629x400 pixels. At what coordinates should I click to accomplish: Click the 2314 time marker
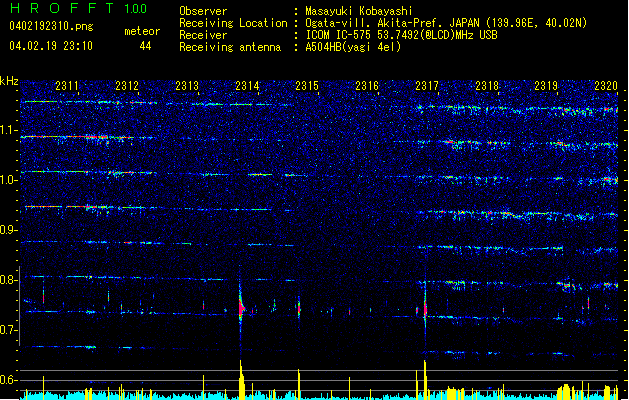click(x=247, y=86)
